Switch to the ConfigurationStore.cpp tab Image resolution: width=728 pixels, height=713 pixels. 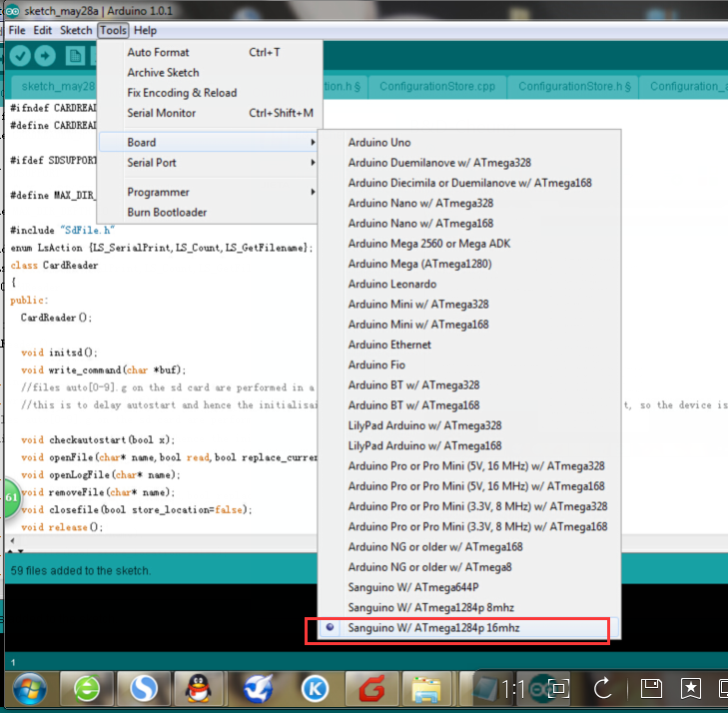click(437, 86)
